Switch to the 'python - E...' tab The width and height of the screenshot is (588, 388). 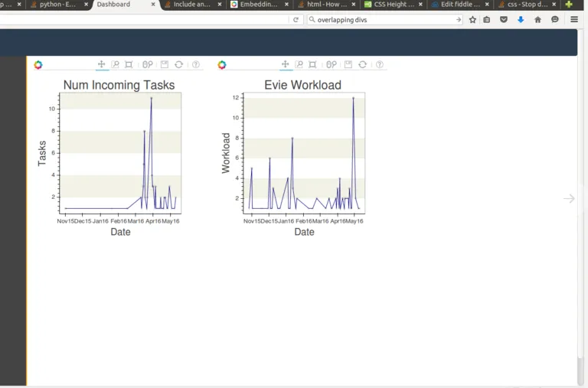57,5
